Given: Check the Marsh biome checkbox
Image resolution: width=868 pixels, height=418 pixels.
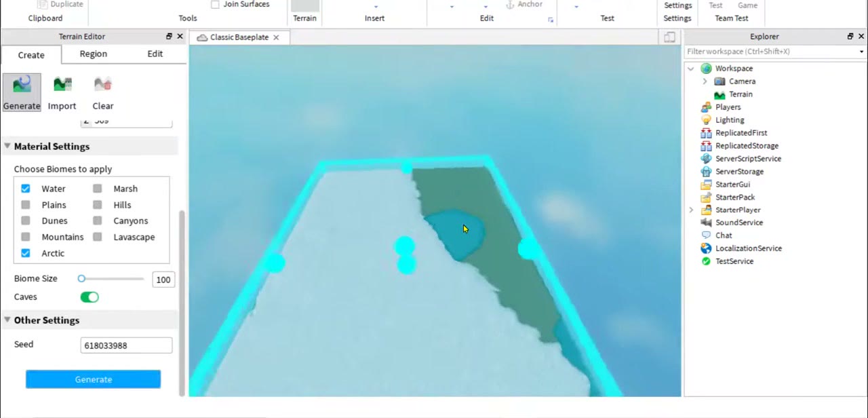Looking at the screenshot, I should click(x=98, y=189).
